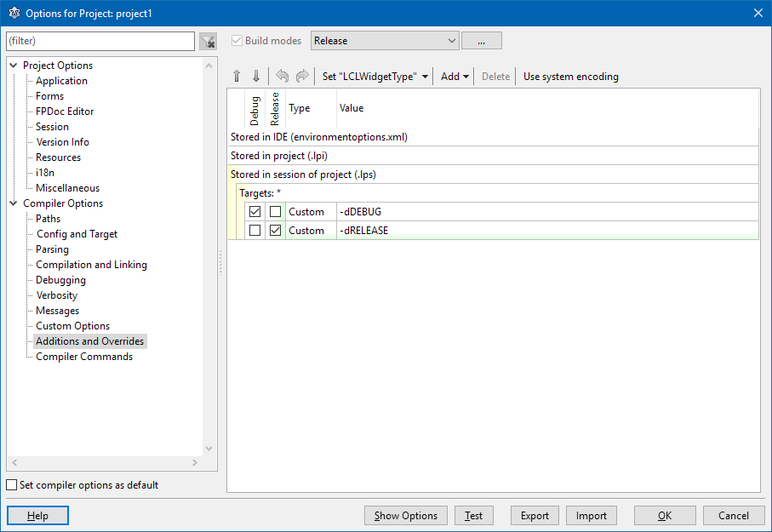Click the move down arrow icon

pyautogui.click(x=256, y=77)
